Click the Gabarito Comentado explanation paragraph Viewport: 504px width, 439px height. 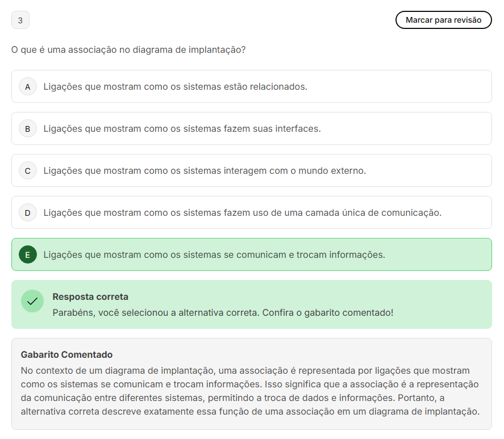tap(250, 391)
